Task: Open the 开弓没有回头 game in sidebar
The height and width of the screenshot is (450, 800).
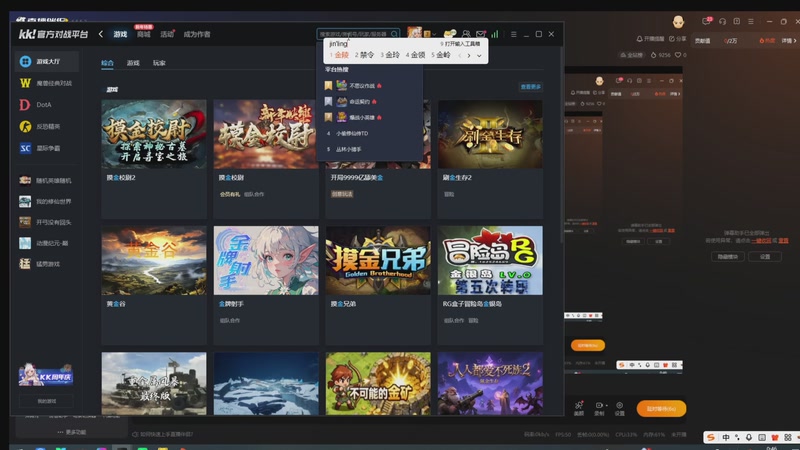Action: (46, 222)
